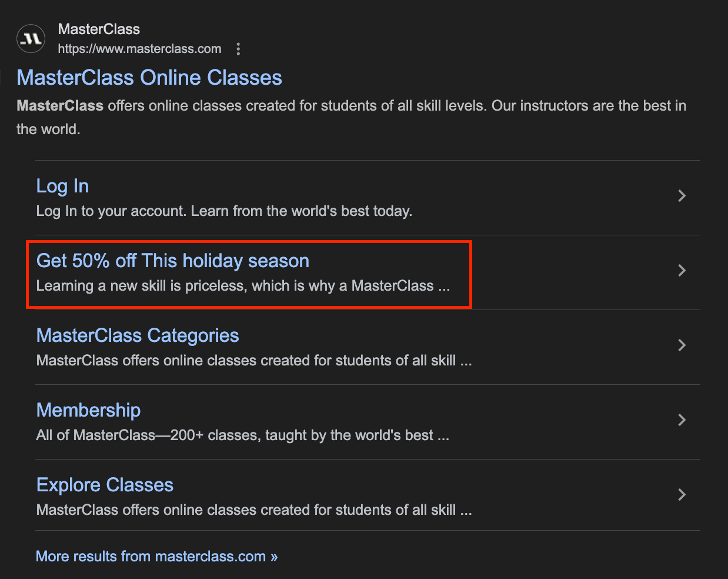This screenshot has height=579, width=728.
Task: Expand the Explore Classes chevron arrow
Action: (682, 495)
